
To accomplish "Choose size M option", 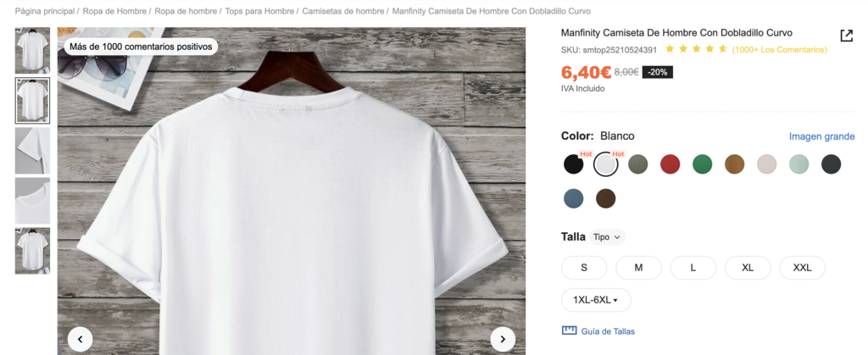I will [638, 268].
